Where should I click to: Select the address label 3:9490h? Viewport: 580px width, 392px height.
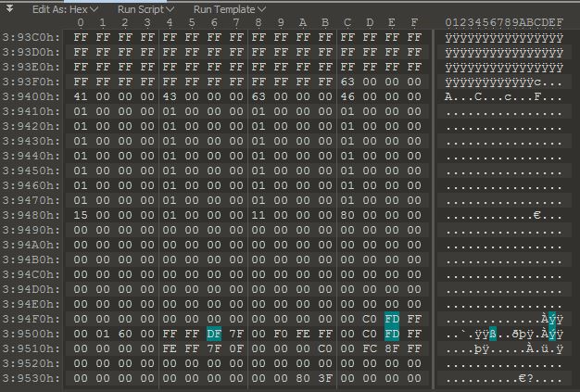coord(32,230)
